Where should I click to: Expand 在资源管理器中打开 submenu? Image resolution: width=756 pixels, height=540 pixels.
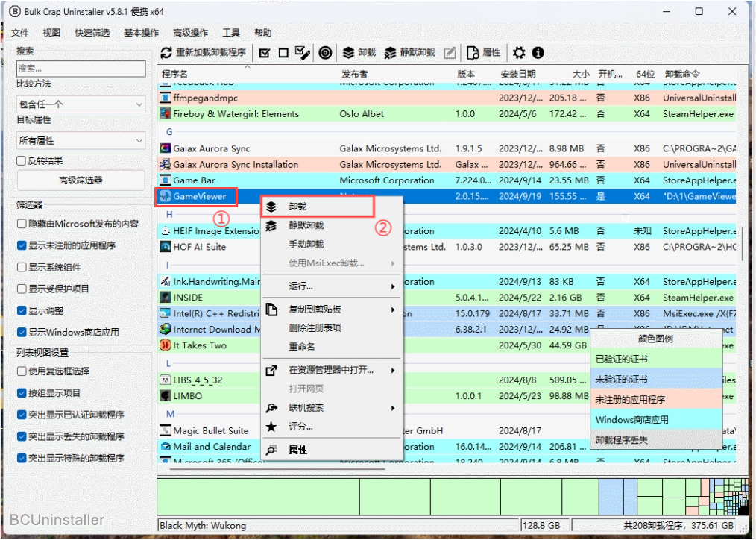[x=332, y=370]
